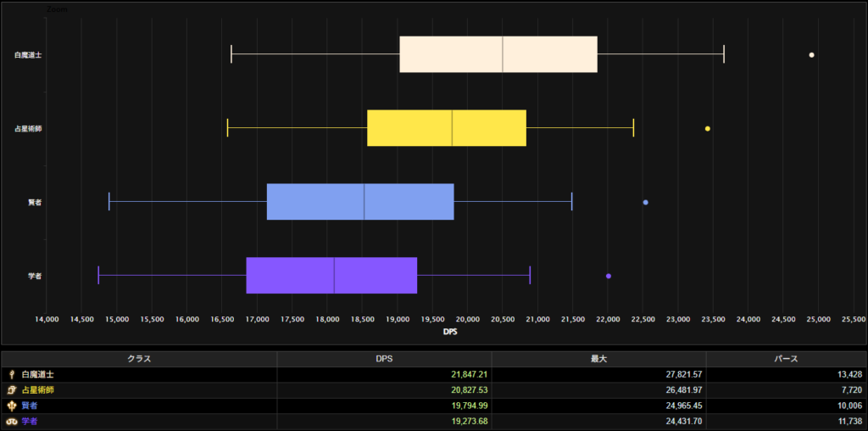Sort table by the クラス column header
868x431 pixels.
(x=139, y=359)
